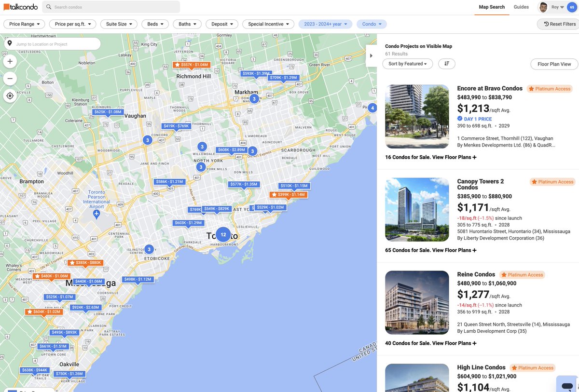Viewport: 579px width, 392px height.
Task: Open the Price Range filter dropdown
Action: [x=24, y=24]
